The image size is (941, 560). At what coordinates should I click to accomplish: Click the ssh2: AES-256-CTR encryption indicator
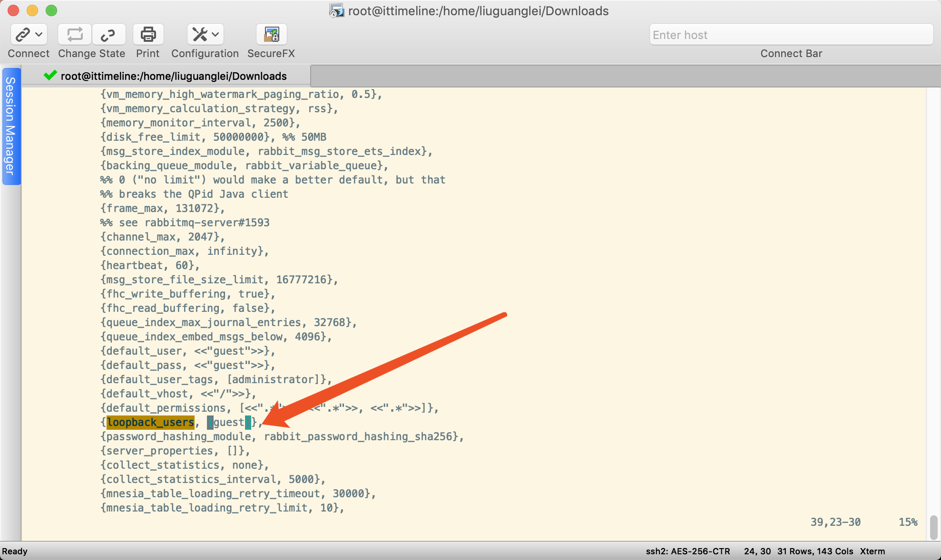pyautogui.click(x=687, y=551)
